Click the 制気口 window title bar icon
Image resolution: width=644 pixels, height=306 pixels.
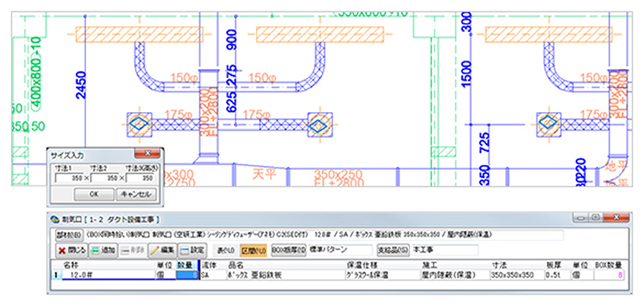(x=52, y=219)
